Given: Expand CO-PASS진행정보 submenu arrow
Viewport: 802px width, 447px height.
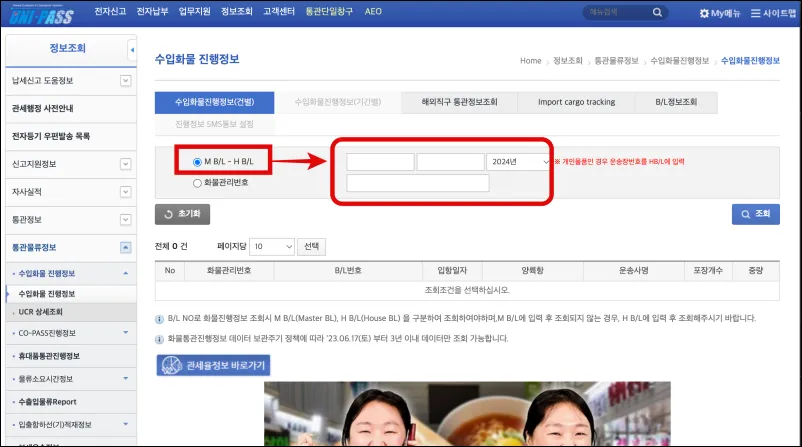Looking at the screenshot, I should (x=125, y=333).
